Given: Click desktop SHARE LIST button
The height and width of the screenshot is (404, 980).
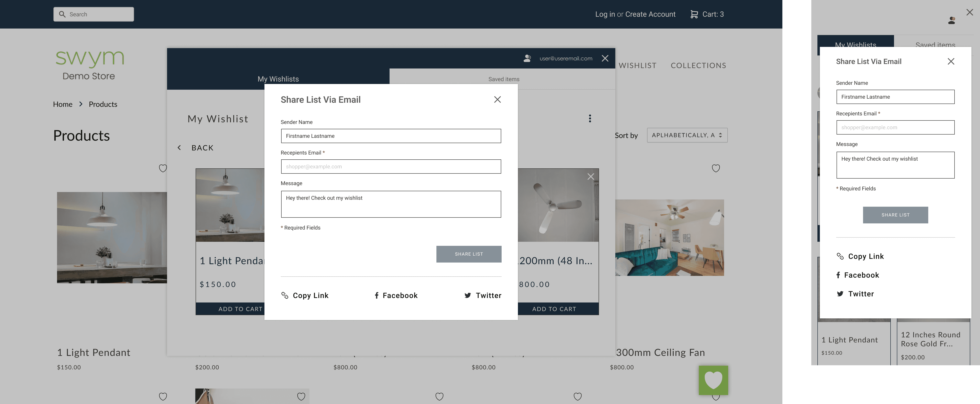Looking at the screenshot, I should pyautogui.click(x=469, y=254).
